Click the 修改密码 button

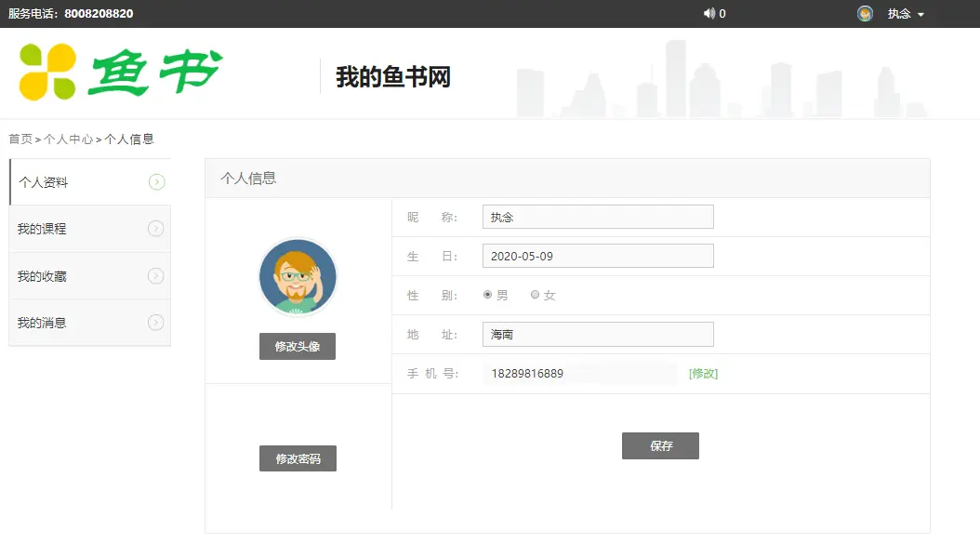tap(298, 458)
